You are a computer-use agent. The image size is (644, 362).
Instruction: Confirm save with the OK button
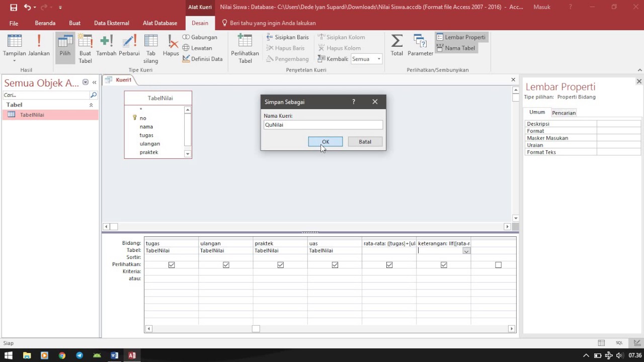(326, 142)
